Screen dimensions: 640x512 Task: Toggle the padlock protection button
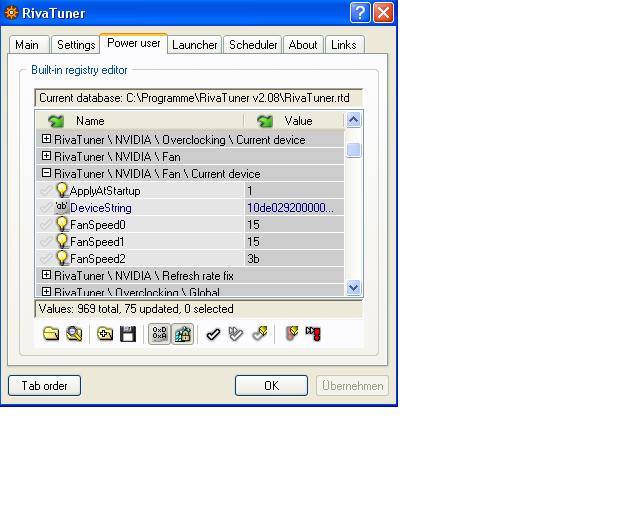(x=182, y=334)
